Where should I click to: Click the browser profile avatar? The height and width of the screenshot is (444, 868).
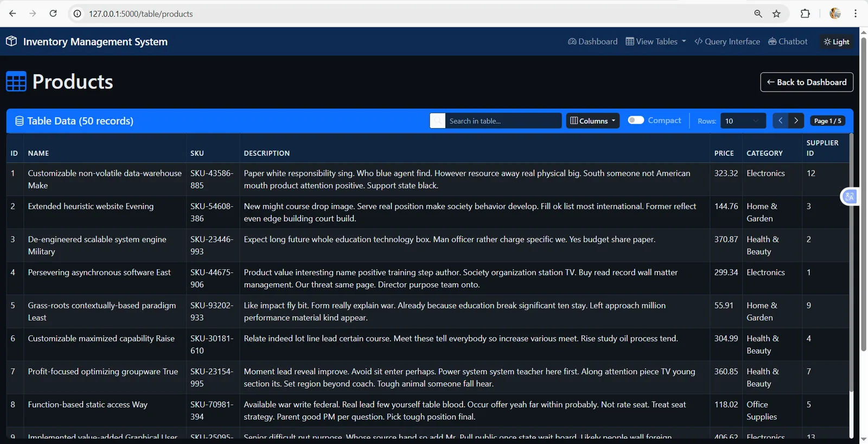[835, 14]
